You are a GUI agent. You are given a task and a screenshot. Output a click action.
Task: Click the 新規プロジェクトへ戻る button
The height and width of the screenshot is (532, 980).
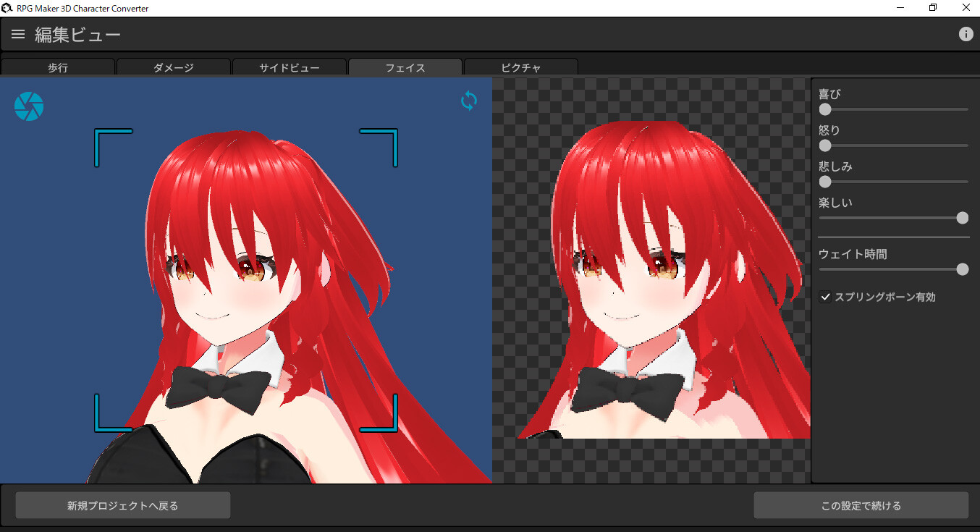click(122, 505)
